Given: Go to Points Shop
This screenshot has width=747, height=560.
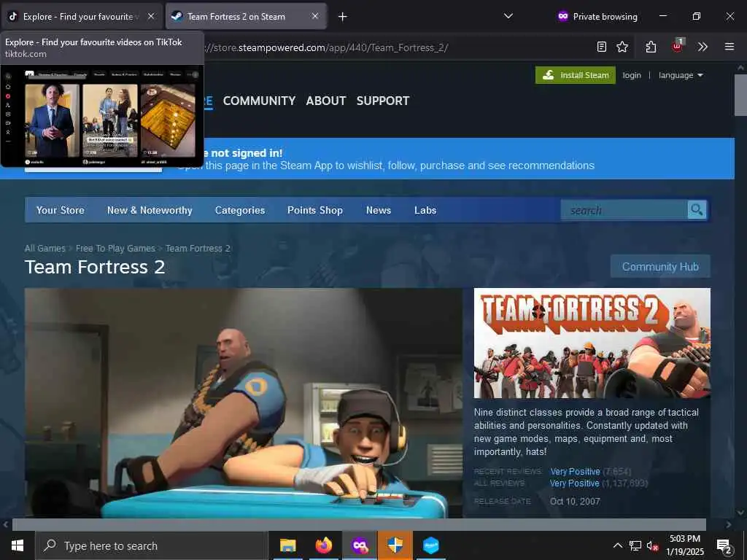Looking at the screenshot, I should tap(315, 210).
